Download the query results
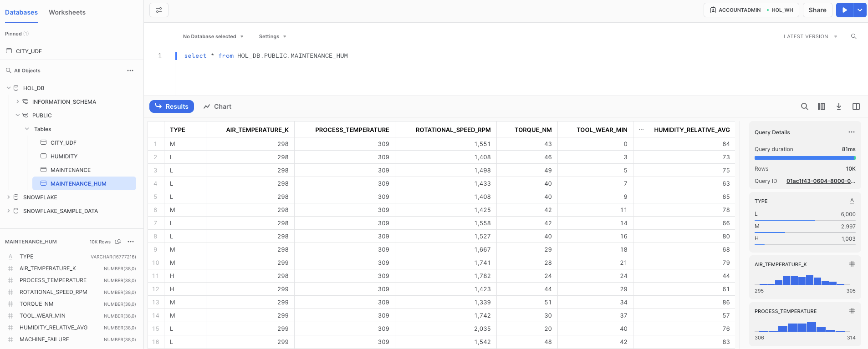Viewport: 868px width, 349px height. click(839, 106)
